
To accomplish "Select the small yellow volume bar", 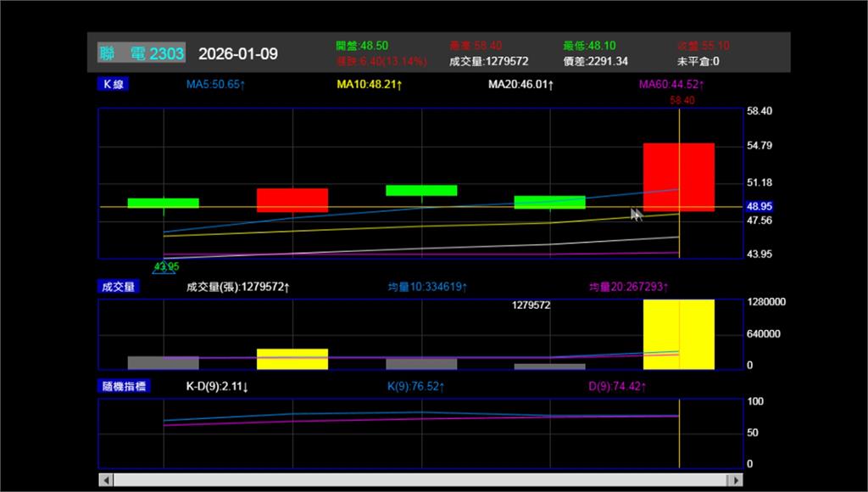I will click(x=292, y=359).
